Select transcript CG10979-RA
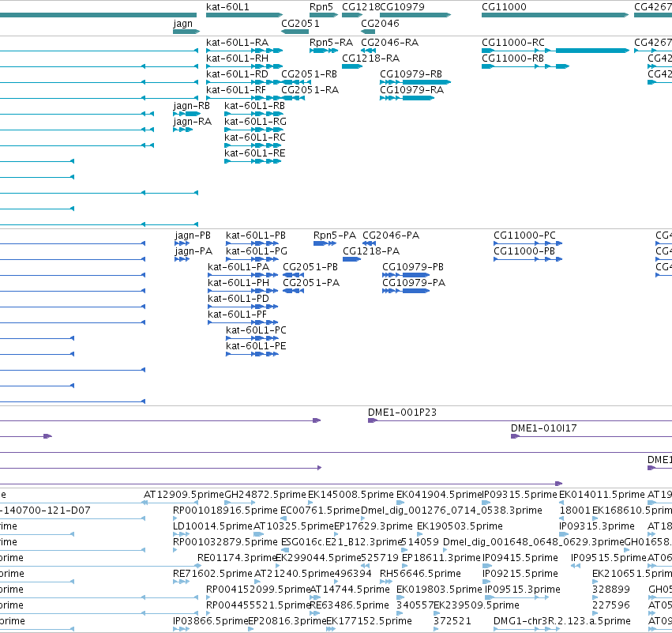This screenshot has height=633, width=672. [x=411, y=90]
